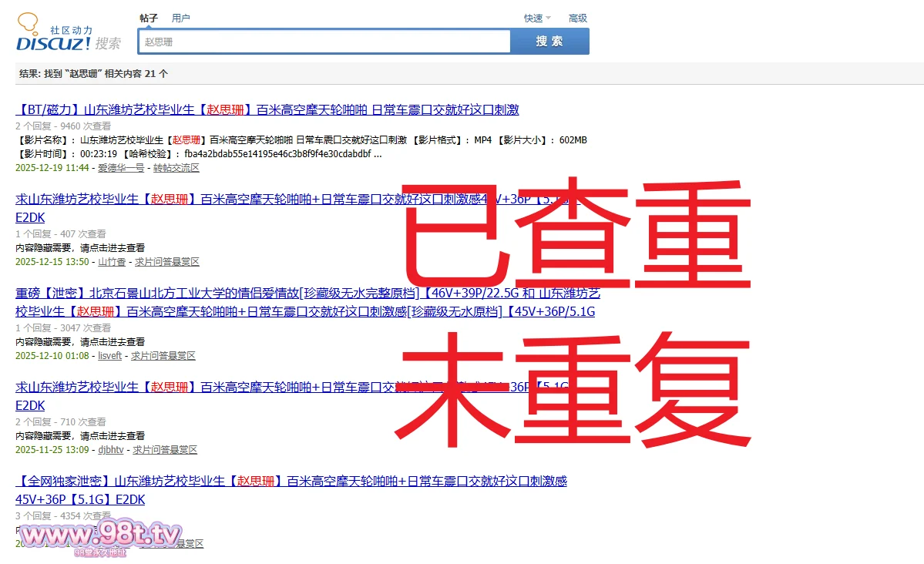Image resolution: width=924 pixels, height=564 pixels.
Task: Expand the 快速 dropdown arrow
Action: (548, 18)
